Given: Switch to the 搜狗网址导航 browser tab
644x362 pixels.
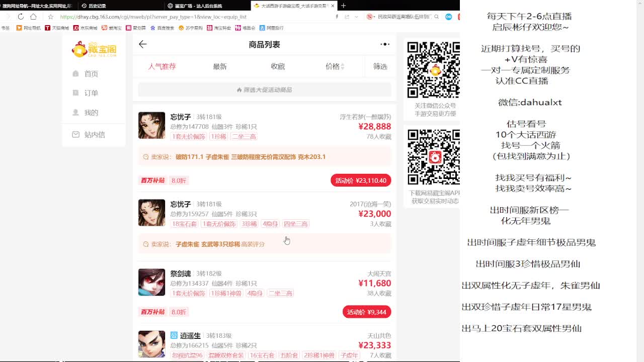Looking at the screenshot, I should [38, 6].
